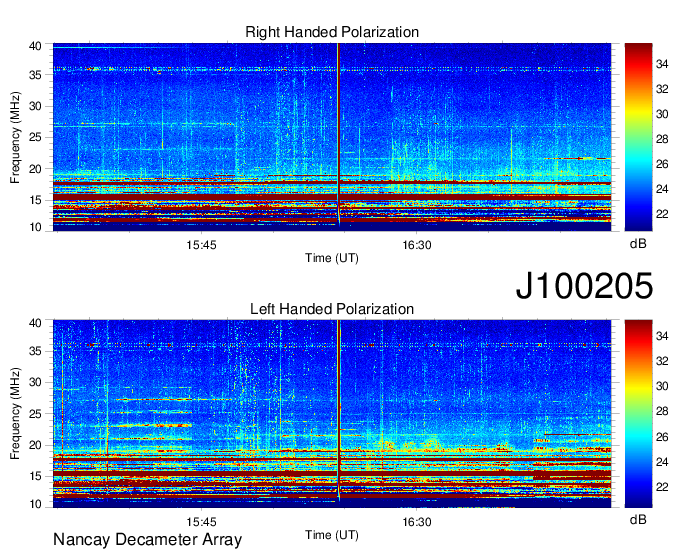
Task: Click the top colorbar's dark red end
Action: 638,50
